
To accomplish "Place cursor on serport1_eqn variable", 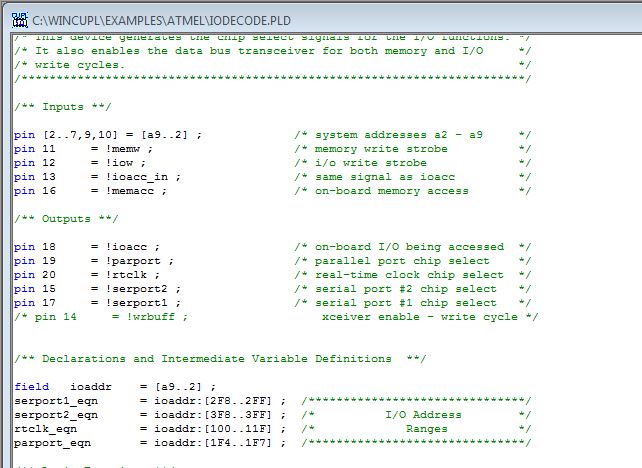I will (x=56, y=400).
